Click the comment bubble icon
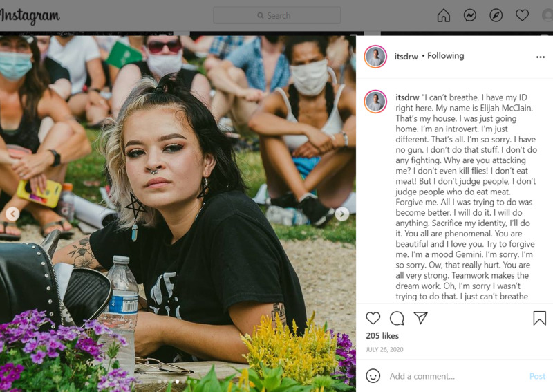The image size is (553, 392). click(x=397, y=318)
